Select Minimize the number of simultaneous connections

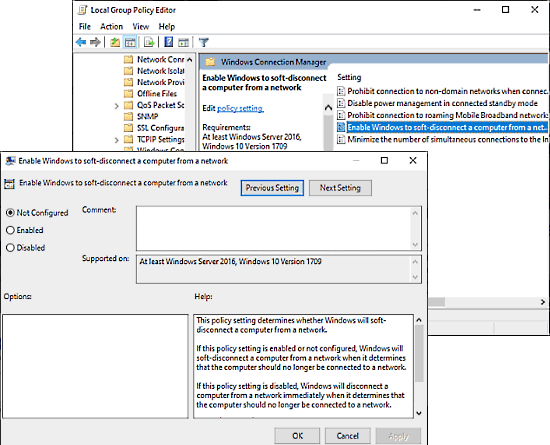click(x=448, y=140)
